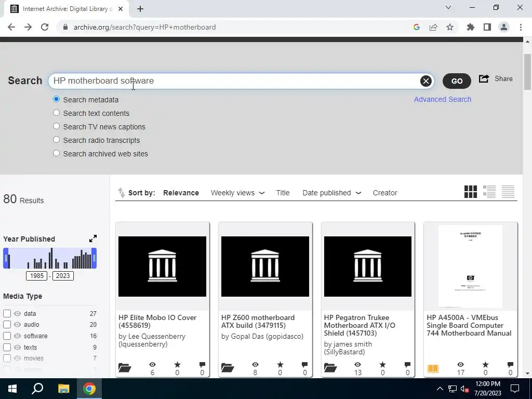Click folder icon on HP Pegatron card
Viewport: 532px width, 399px height.
330,367
